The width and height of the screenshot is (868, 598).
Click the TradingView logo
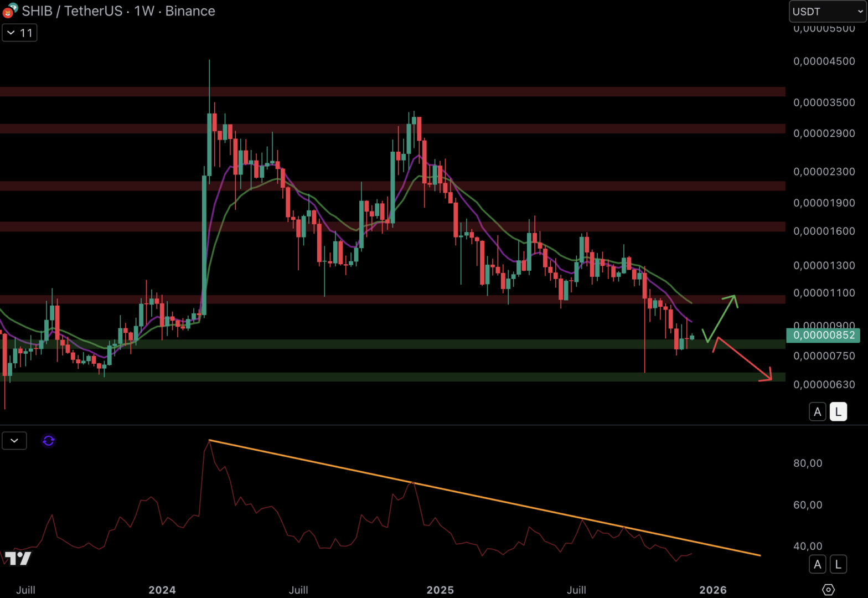click(18, 558)
